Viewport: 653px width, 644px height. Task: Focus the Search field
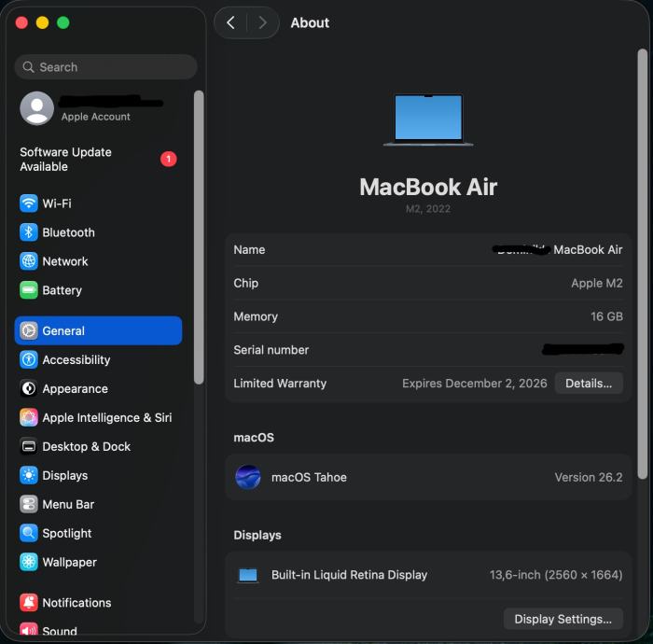[x=105, y=67]
